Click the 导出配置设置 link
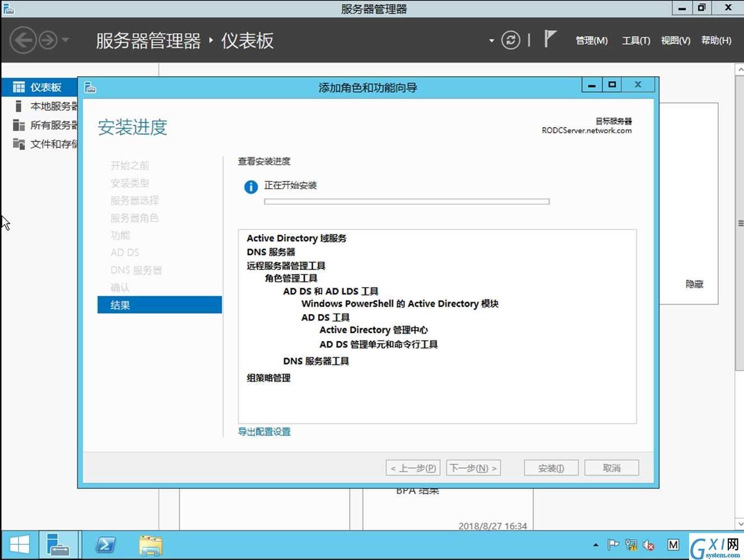Viewport: 744px width, 560px height. 264,432
